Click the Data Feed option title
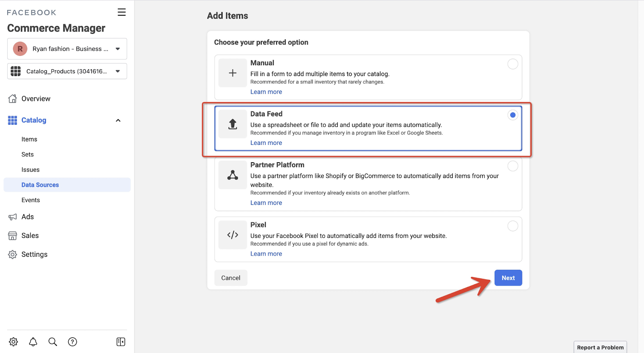Viewport: 644px width, 353px height. pos(266,114)
